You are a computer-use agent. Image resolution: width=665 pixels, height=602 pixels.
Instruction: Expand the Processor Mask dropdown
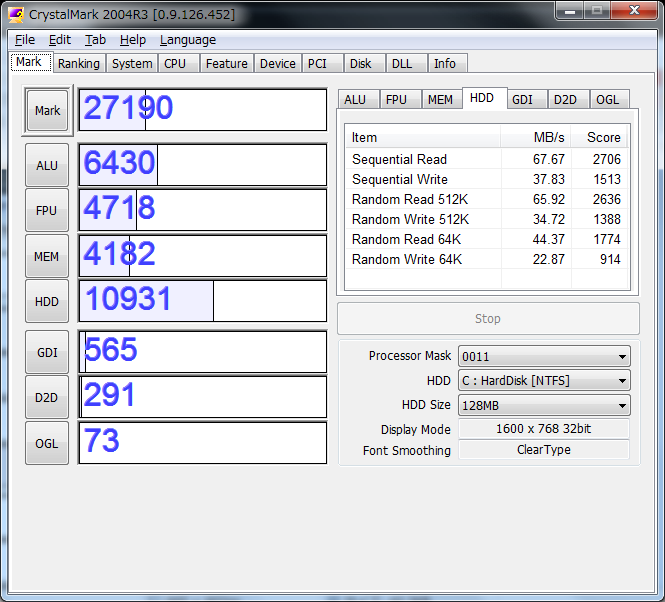click(544, 356)
